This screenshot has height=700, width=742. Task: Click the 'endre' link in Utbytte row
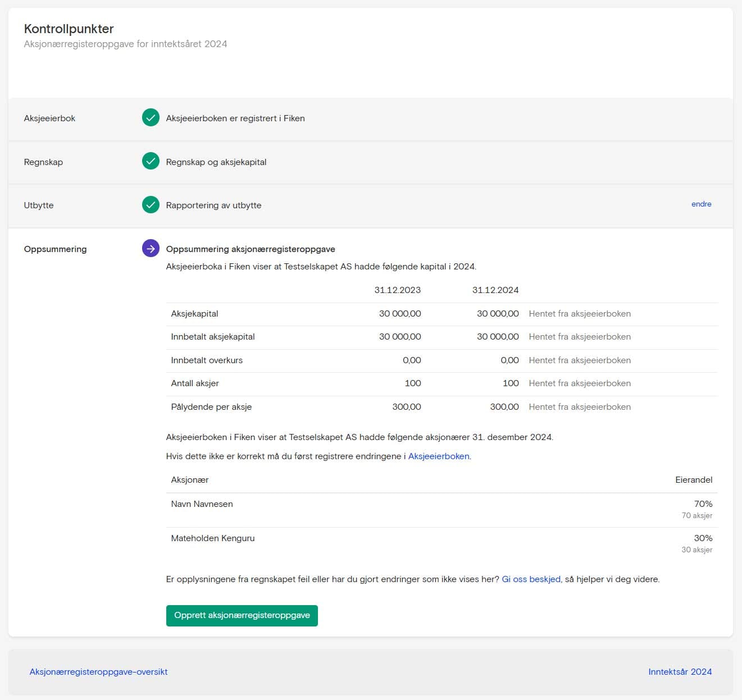(701, 204)
